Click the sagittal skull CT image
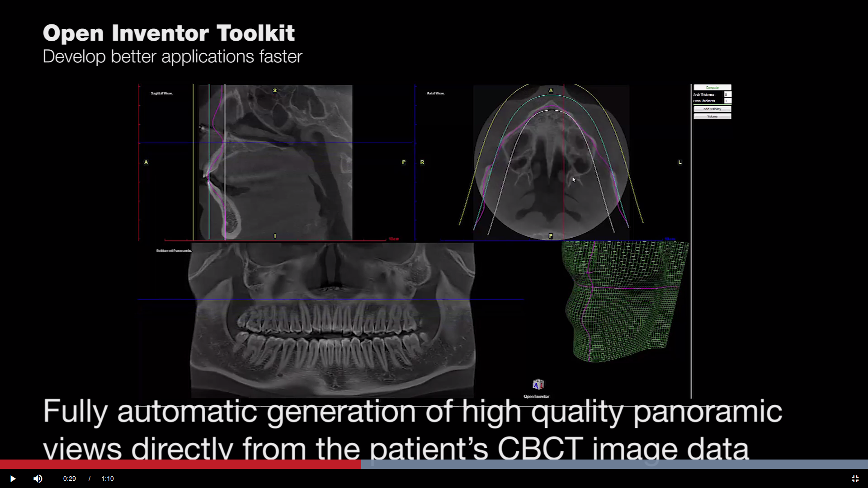The height and width of the screenshot is (488, 868). 275,162
